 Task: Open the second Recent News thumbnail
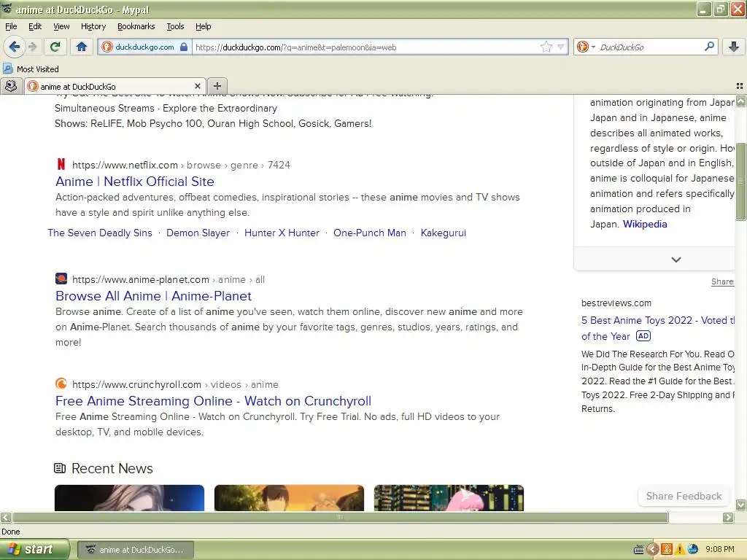pos(289,497)
